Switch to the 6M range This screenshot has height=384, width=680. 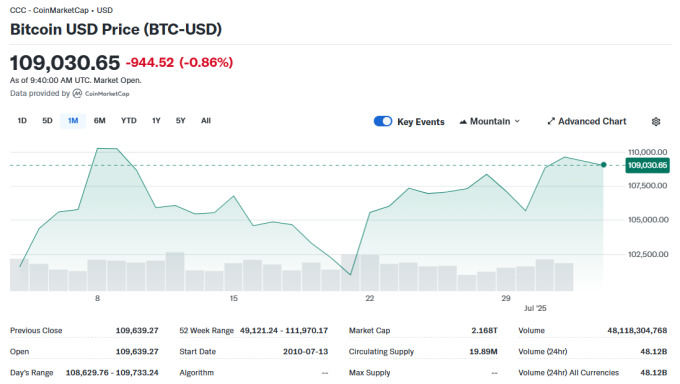[x=99, y=121]
